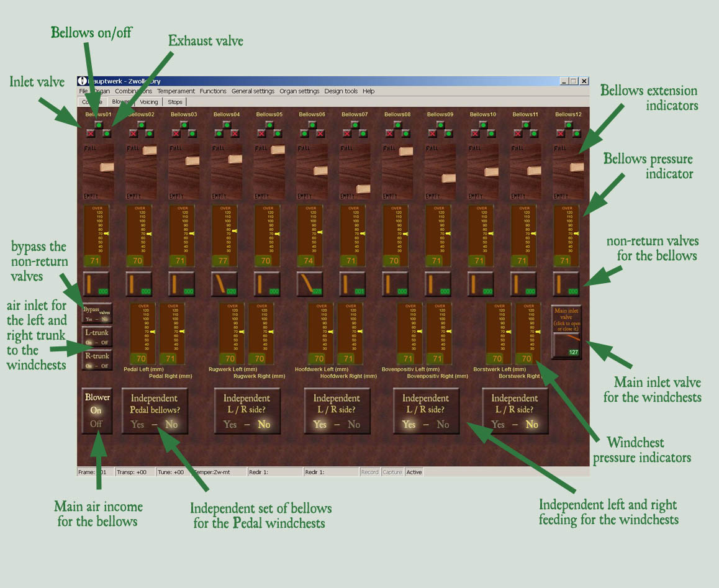This screenshot has width=719, height=588.
Task: Click the Bellows10 pressure gauge
Action: [x=481, y=236]
